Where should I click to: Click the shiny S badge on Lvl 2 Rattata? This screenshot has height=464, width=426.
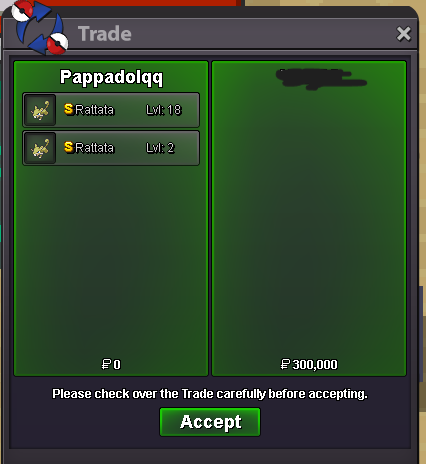click(x=69, y=147)
